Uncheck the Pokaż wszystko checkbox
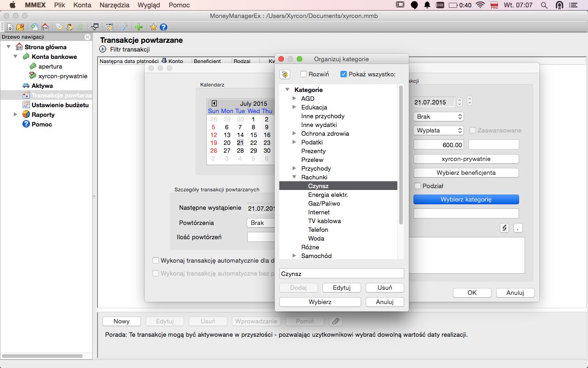The image size is (588, 368). 344,74
